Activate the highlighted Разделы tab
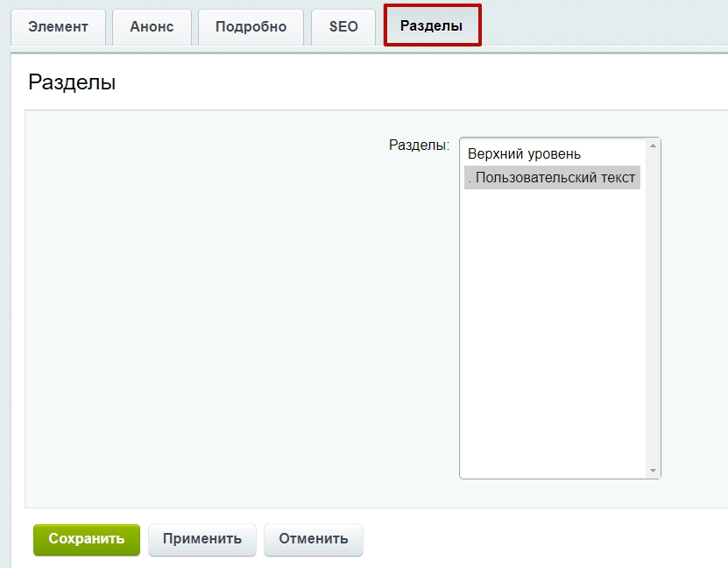The height and width of the screenshot is (568, 728). coord(432,25)
